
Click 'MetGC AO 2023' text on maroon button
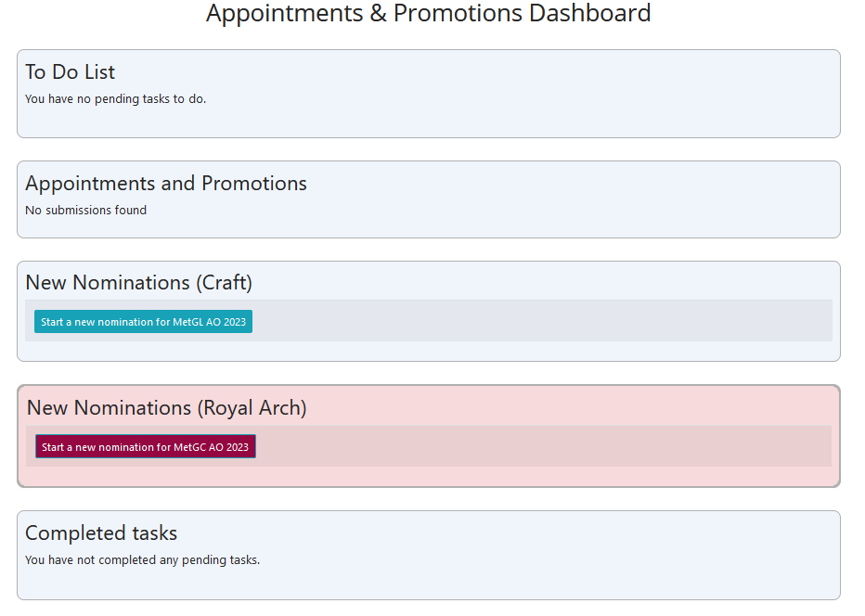click(211, 447)
